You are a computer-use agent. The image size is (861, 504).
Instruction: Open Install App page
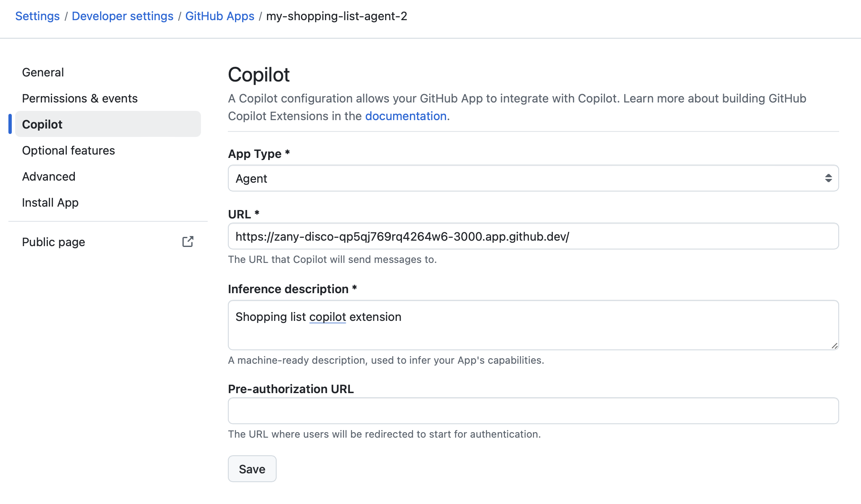(50, 203)
